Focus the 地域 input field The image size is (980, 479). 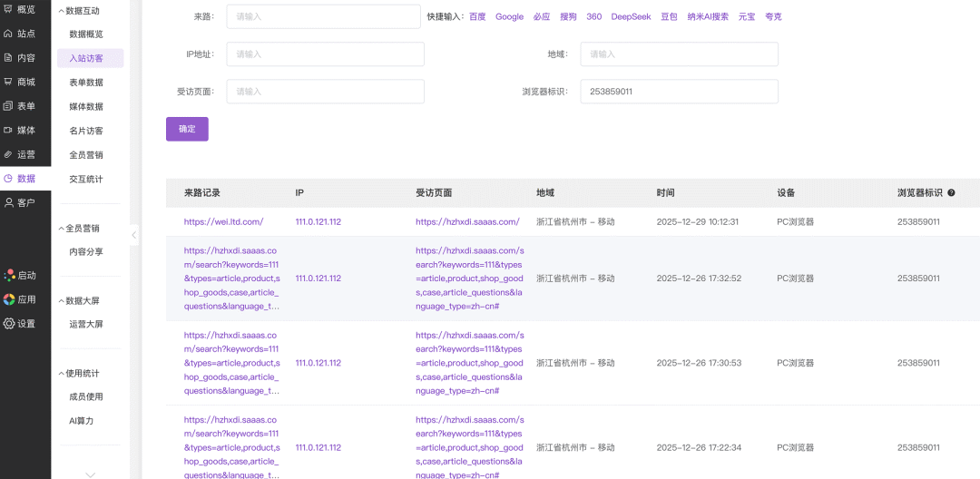coord(679,54)
